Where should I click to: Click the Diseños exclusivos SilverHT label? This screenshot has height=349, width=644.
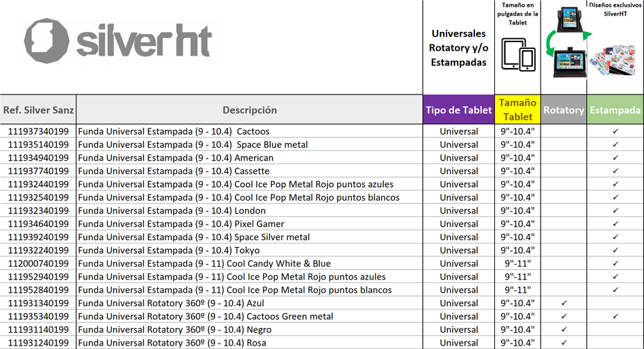click(615, 9)
